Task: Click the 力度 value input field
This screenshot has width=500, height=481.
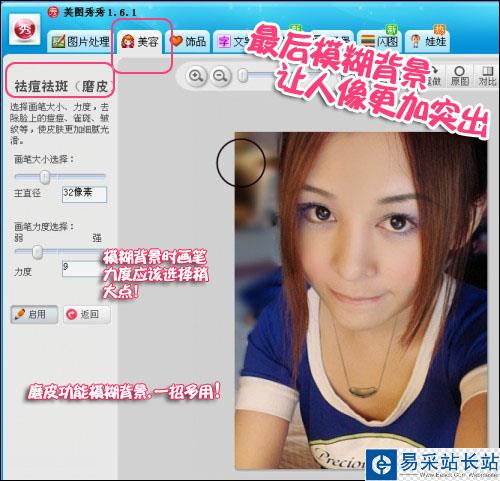Action: click(82, 269)
